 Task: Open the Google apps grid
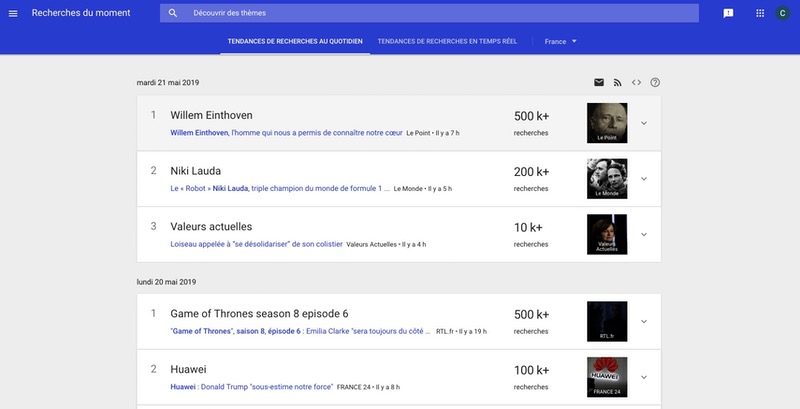[x=760, y=13]
